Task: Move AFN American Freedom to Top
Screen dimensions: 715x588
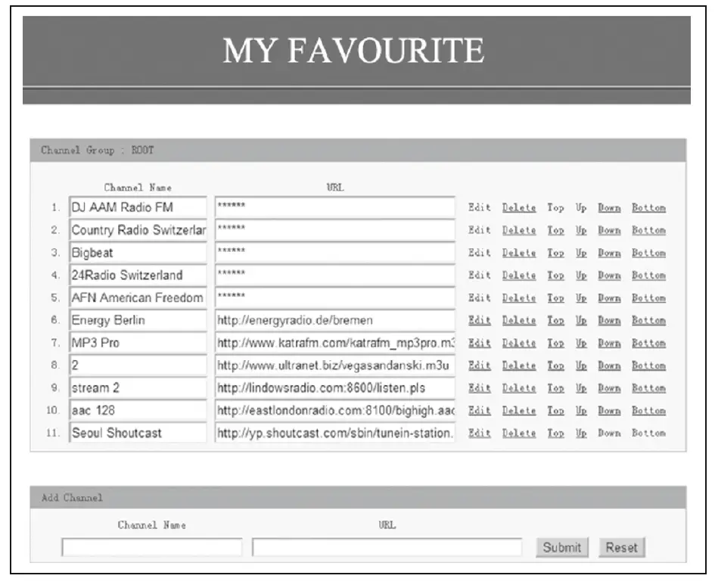Action: click(555, 298)
